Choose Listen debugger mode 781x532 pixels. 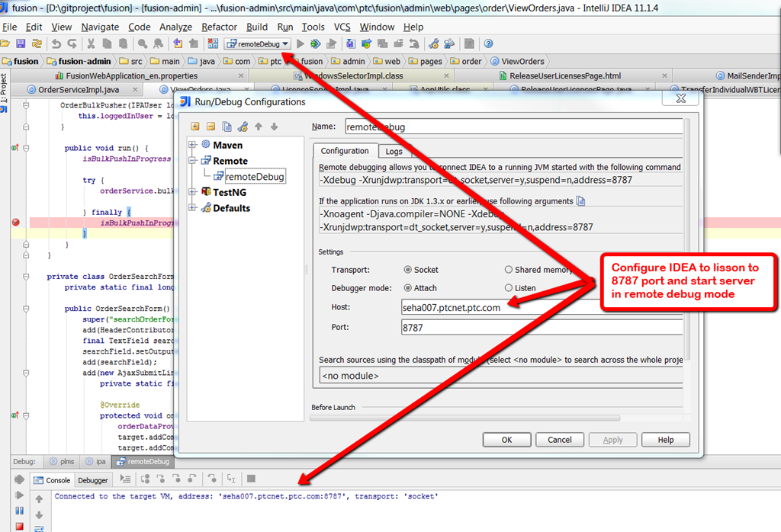[509, 288]
